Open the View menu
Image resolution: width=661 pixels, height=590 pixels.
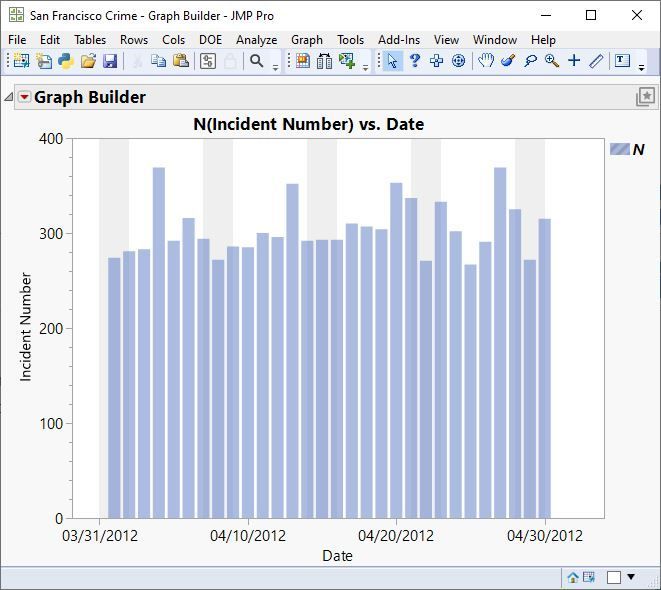pyautogui.click(x=446, y=40)
